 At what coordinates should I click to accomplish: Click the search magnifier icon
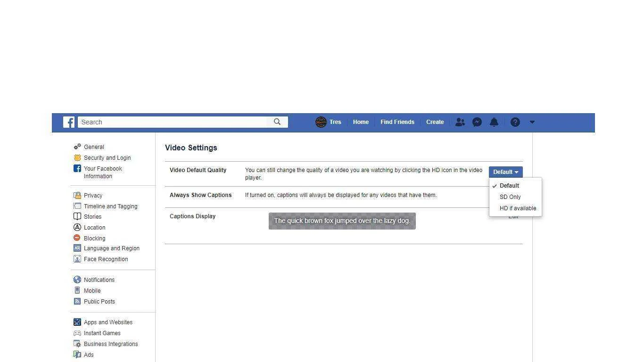tap(277, 122)
